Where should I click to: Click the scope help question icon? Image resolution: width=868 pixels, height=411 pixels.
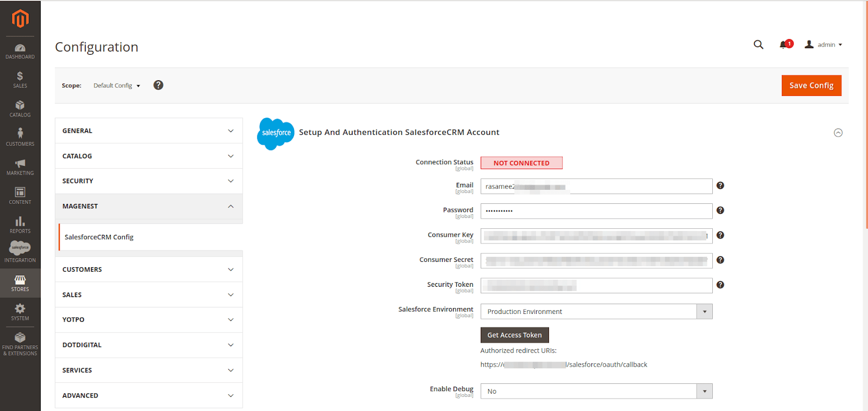click(x=158, y=85)
